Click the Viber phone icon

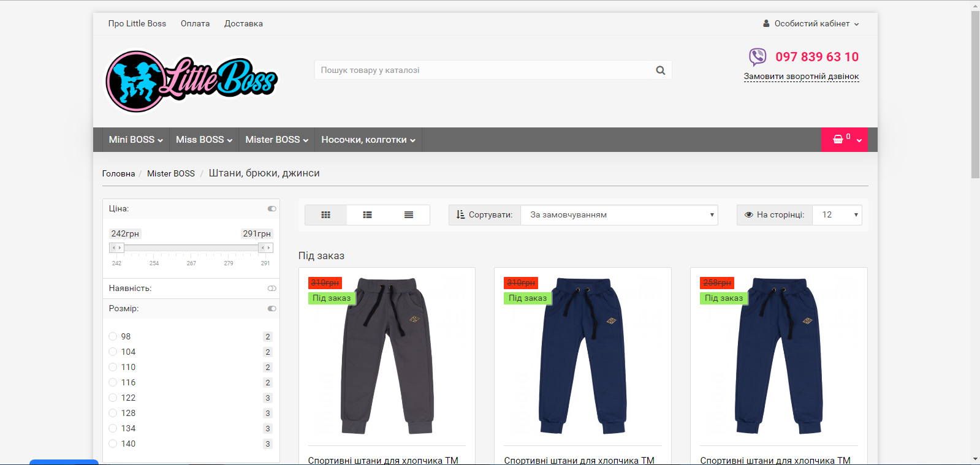coord(758,57)
